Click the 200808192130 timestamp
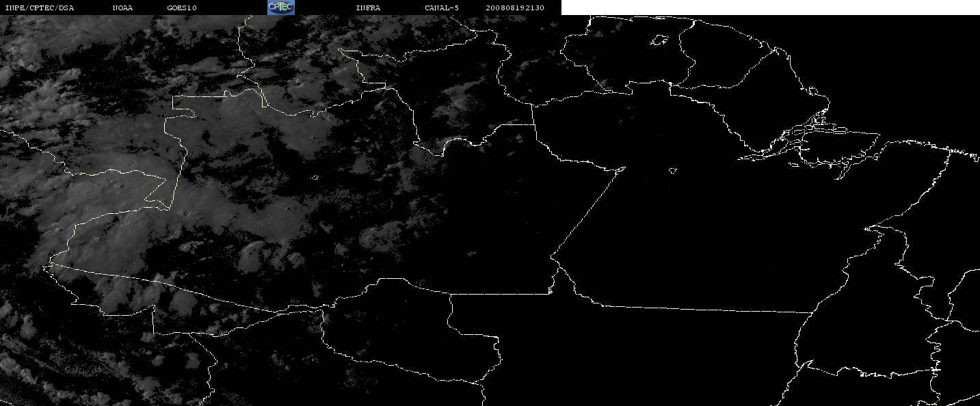 [x=515, y=8]
